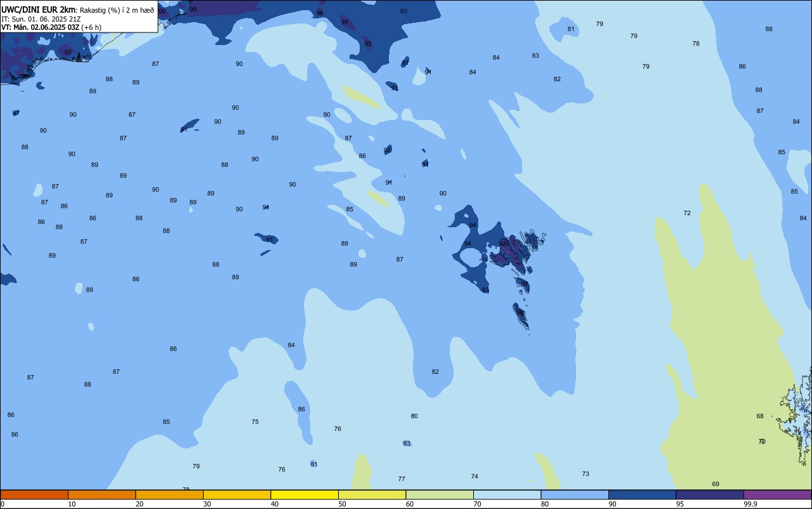Screen dimensions: 812x509
Task: Click the '50' legend tick label
Action: (342, 504)
